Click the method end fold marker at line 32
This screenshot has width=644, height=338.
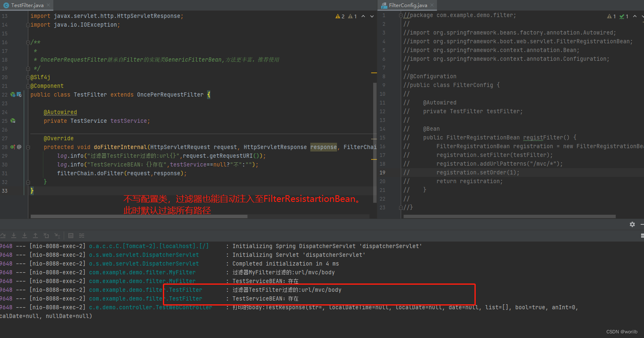pos(28,182)
